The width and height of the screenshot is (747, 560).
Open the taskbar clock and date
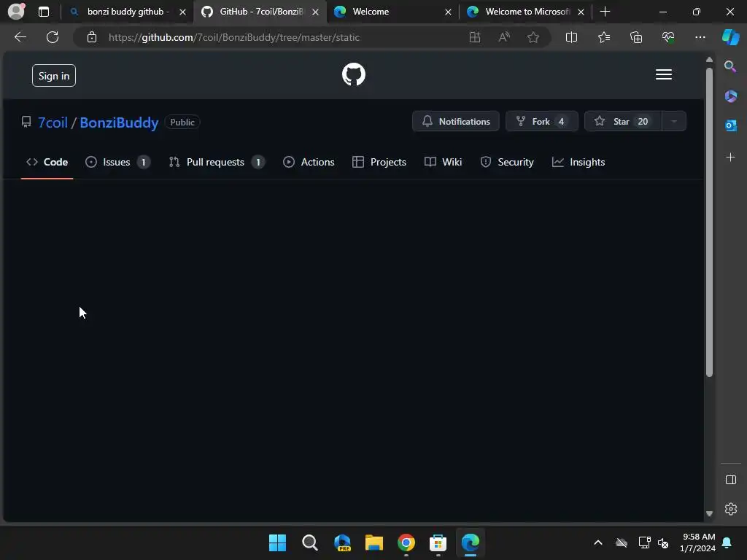coord(698,542)
